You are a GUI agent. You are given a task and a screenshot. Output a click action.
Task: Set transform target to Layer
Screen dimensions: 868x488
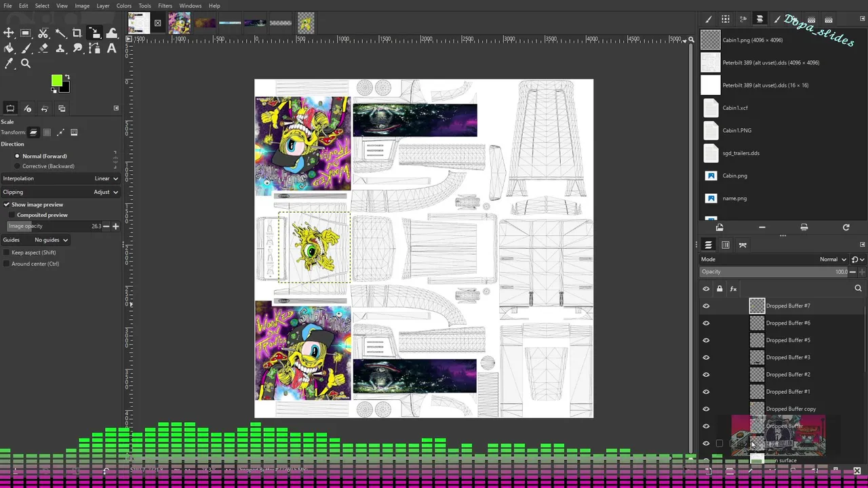click(x=33, y=132)
